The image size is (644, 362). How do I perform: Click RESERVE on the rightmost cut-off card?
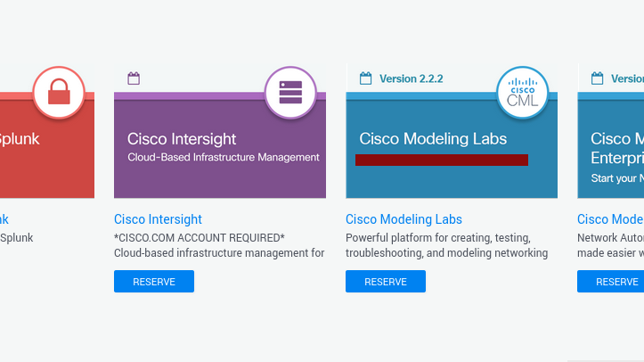tap(610, 282)
